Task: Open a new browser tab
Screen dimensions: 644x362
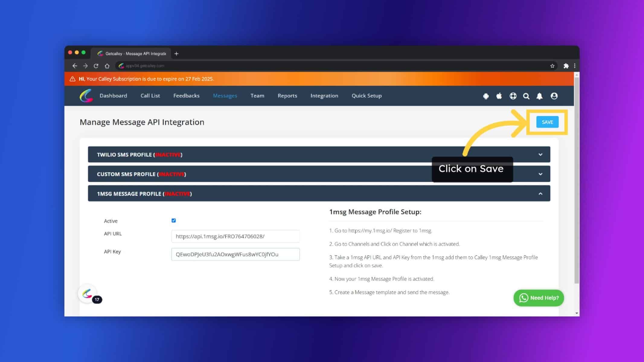Action: click(176, 54)
